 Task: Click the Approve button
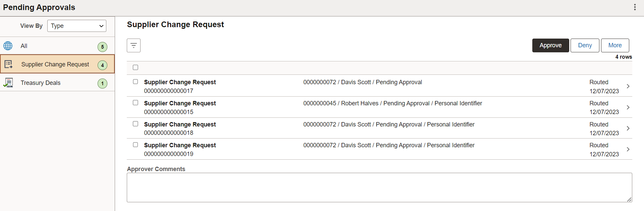(x=550, y=45)
